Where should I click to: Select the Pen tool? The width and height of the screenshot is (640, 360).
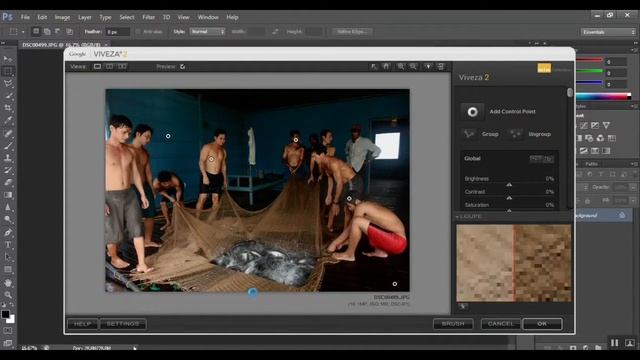tap(8, 232)
